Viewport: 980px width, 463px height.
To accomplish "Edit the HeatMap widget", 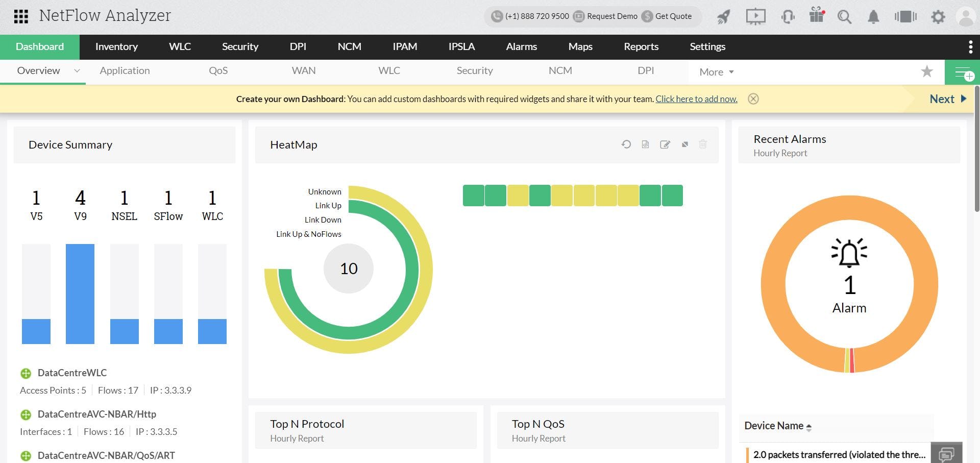I will point(665,144).
